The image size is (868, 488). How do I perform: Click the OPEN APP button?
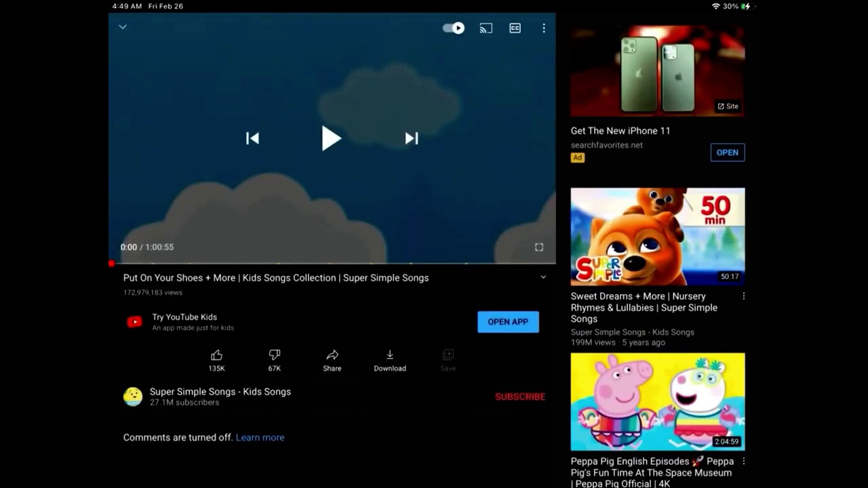(x=508, y=322)
